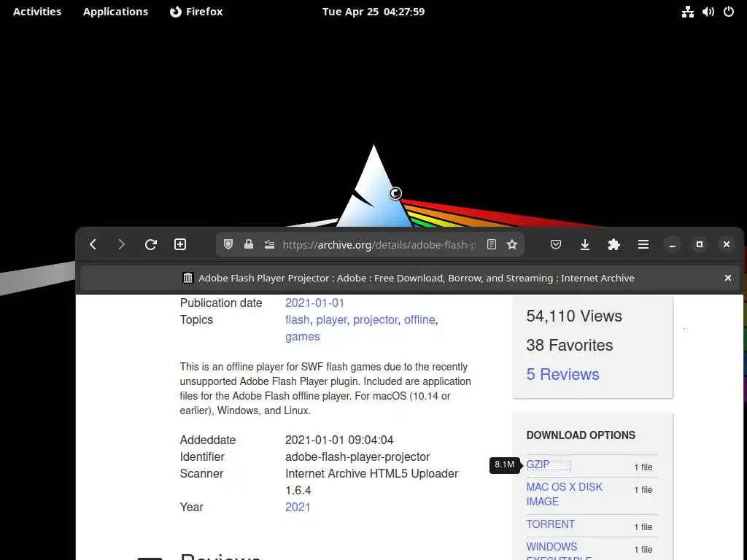Image resolution: width=747 pixels, height=560 pixels.
Task: Open the projector topic link
Action: [x=376, y=319]
